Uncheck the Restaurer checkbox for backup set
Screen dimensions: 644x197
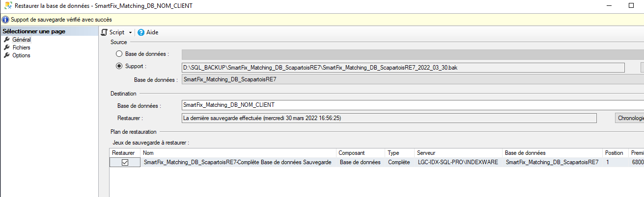tap(125, 162)
